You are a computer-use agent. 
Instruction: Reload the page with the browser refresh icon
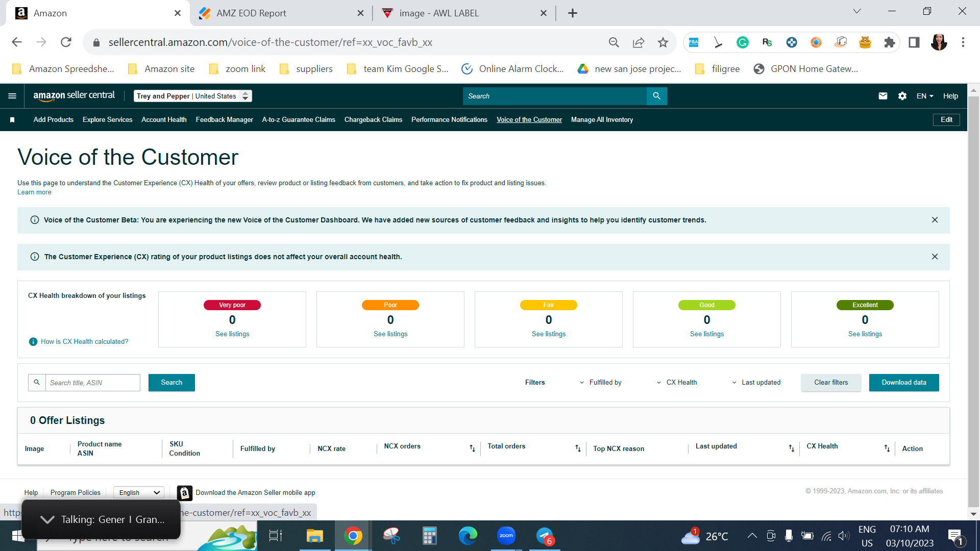(66, 42)
